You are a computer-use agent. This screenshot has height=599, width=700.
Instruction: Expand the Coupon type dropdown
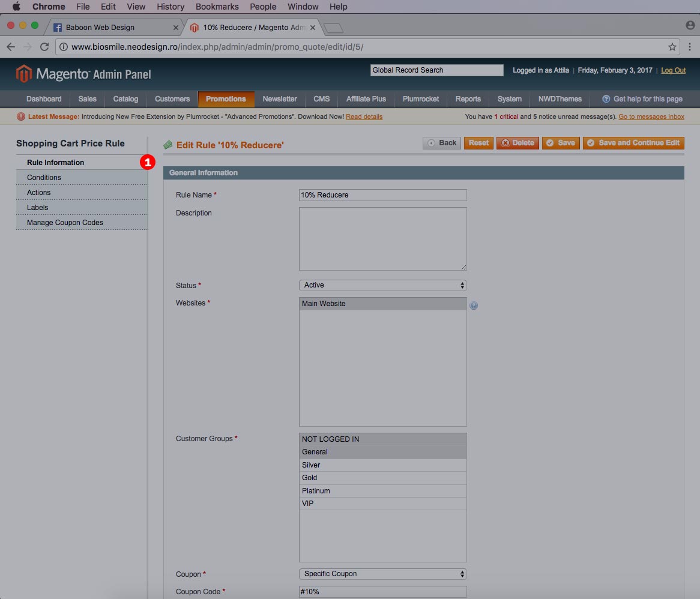382,574
